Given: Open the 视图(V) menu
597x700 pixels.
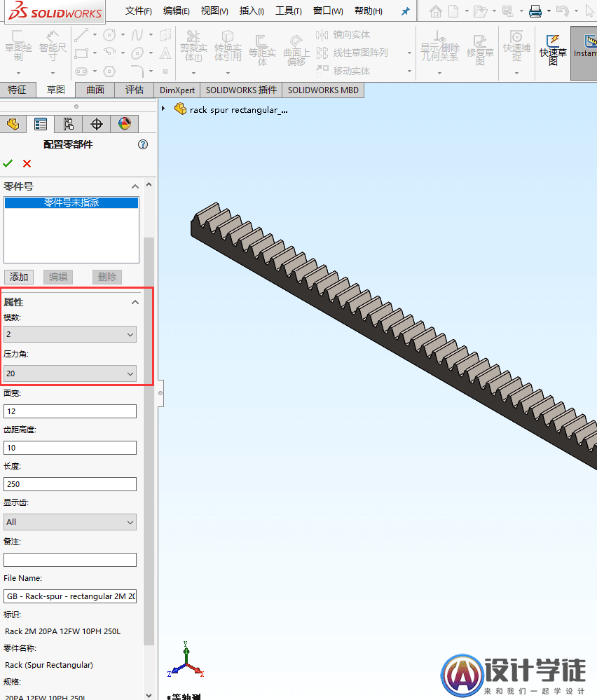Looking at the screenshot, I should coord(214,11).
